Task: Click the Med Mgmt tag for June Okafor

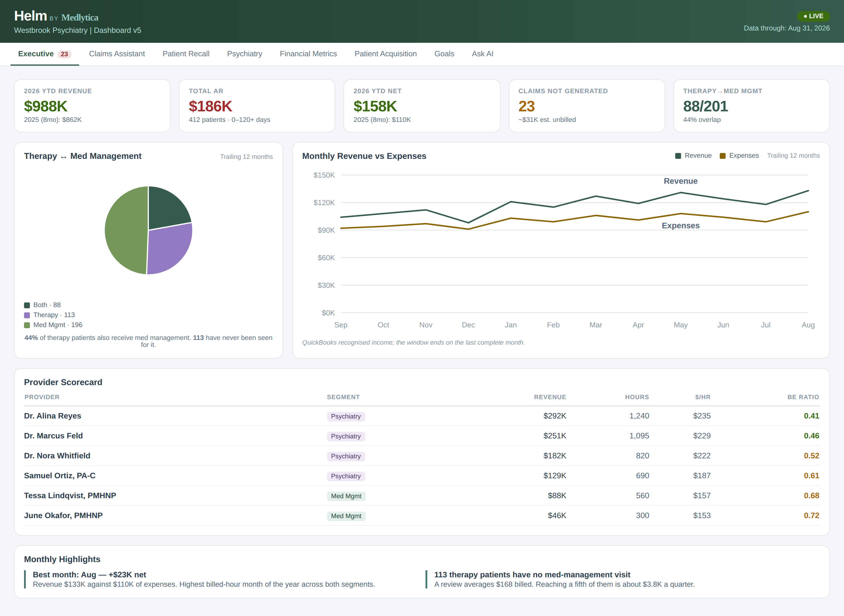Action: (x=346, y=516)
